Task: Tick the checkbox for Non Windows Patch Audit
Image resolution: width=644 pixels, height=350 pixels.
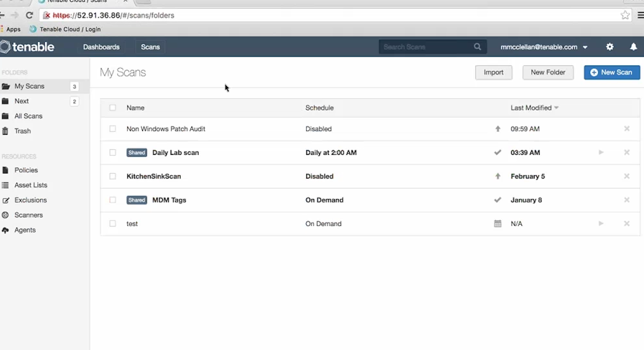Action: pos(113,129)
